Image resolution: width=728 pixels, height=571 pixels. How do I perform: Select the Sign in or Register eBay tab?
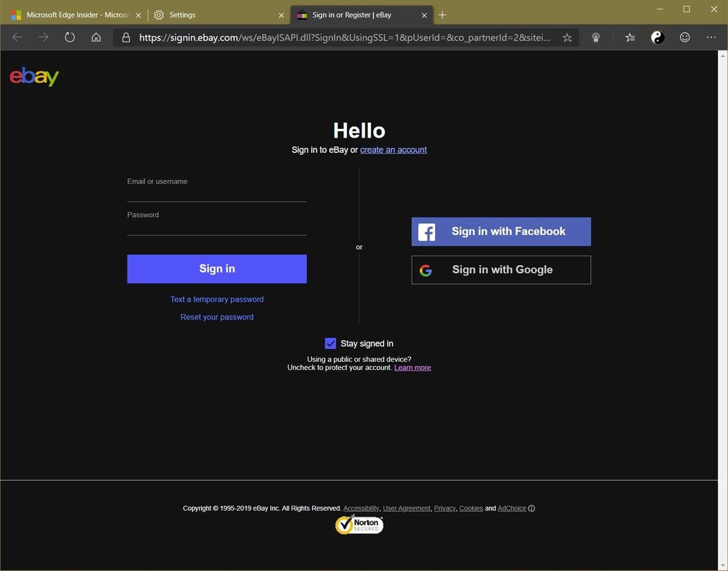(x=361, y=15)
